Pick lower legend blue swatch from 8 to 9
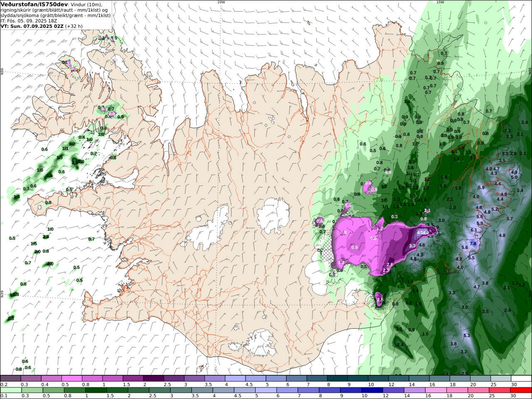532x399 pixels. 330,390
